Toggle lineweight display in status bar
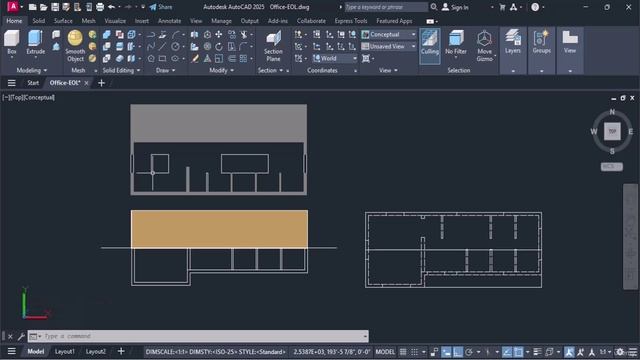Image resolution: width=640 pixels, height=360 pixels. (538, 352)
